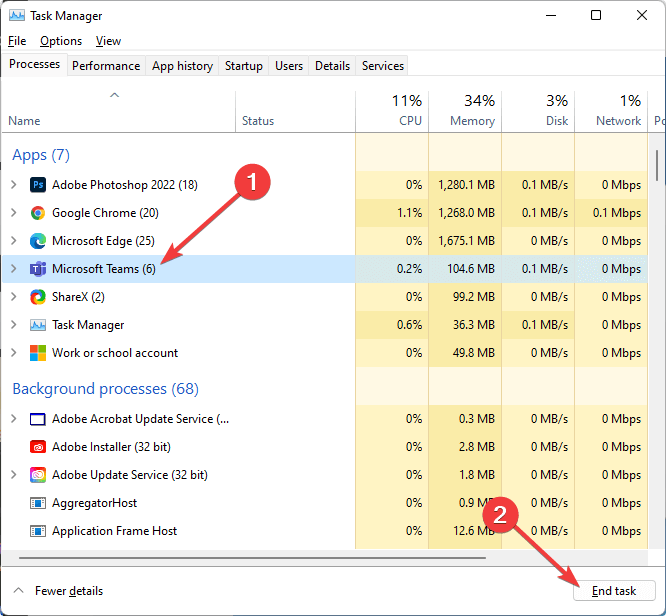Sort processes by Network column

coord(611,111)
